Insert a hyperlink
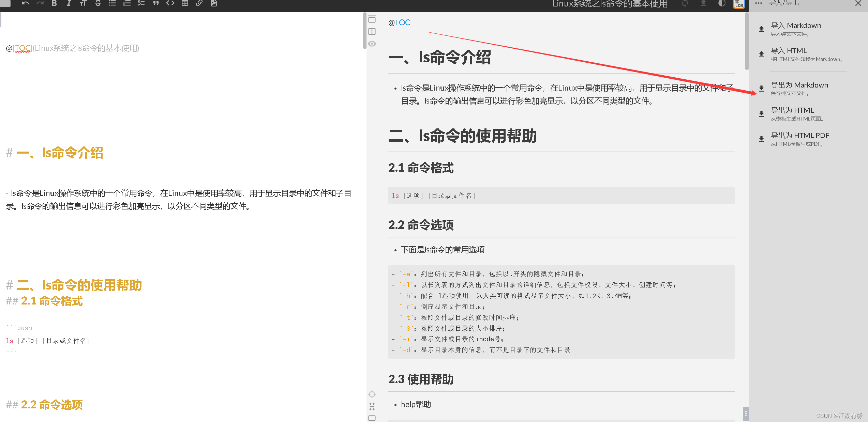Viewport: 868px width, 422px height. click(x=199, y=3)
